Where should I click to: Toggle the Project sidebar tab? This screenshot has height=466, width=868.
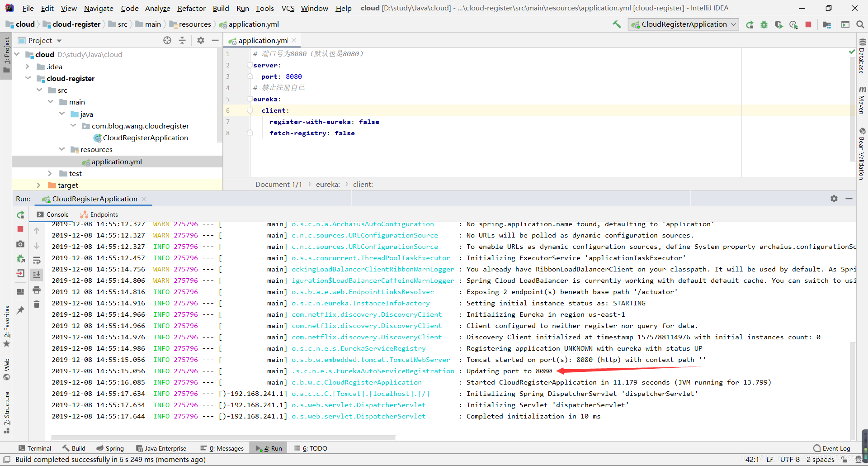(6, 55)
